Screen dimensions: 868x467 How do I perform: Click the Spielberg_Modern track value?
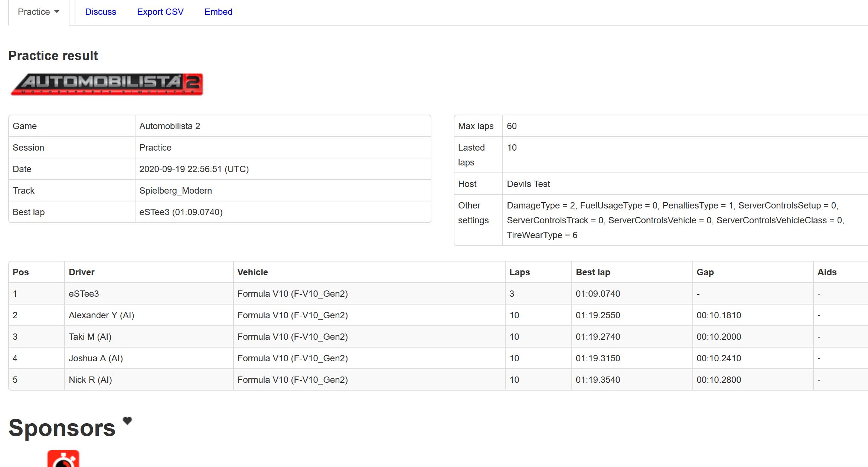[x=176, y=191]
